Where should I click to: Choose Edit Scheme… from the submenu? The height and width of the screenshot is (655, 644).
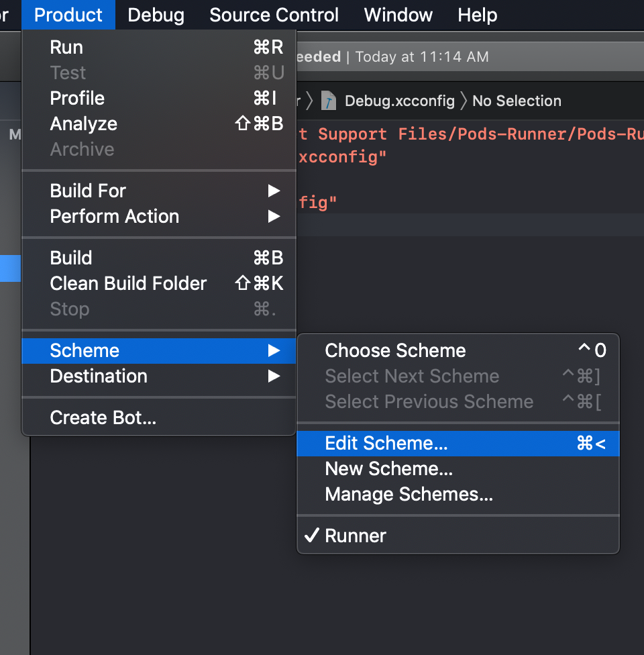coord(458,443)
